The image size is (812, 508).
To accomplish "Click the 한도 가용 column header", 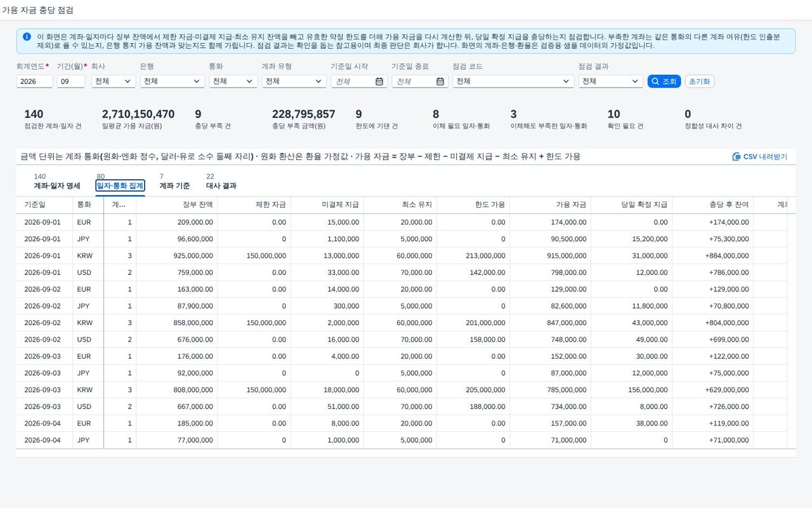I will (473, 205).
